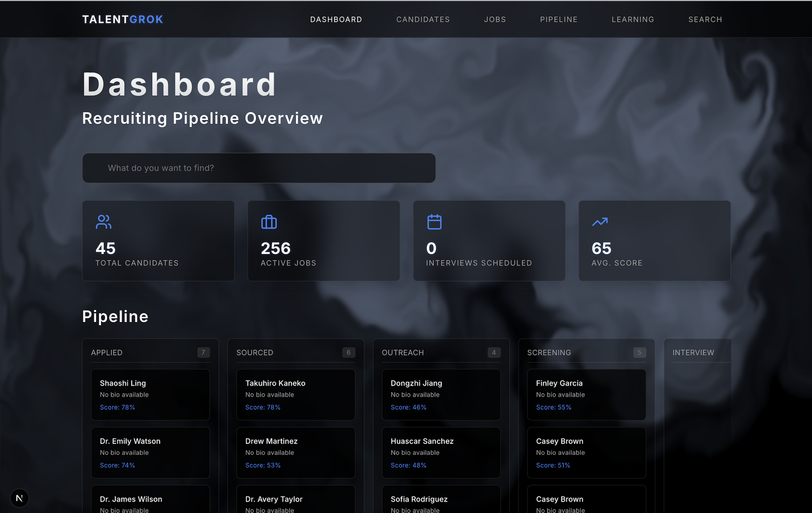The height and width of the screenshot is (513, 812).
Task: Navigate to Search in the top bar
Action: 705,20
